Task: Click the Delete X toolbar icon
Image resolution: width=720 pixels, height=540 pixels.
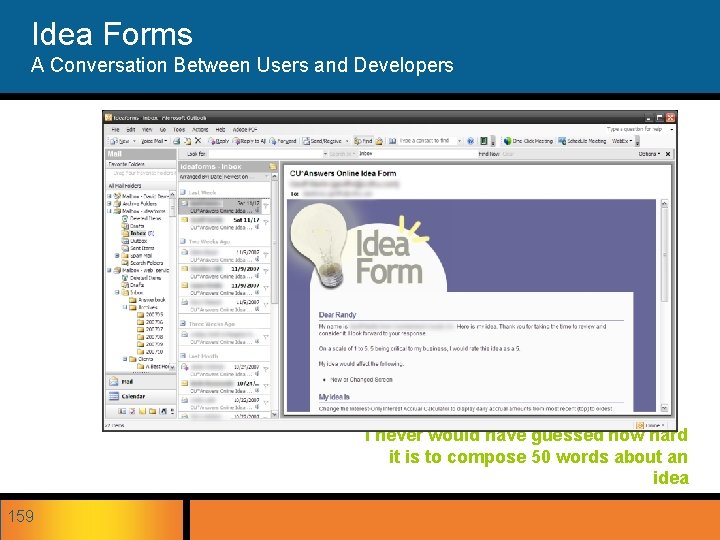Action: [x=198, y=141]
